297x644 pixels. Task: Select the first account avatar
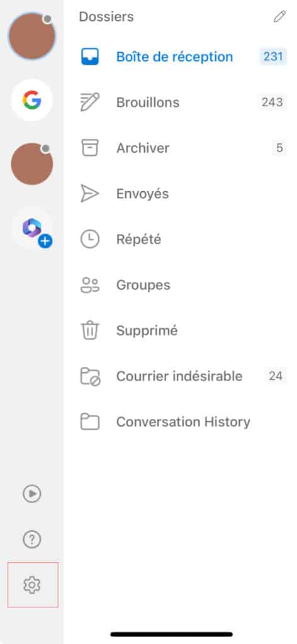coord(32,36)
